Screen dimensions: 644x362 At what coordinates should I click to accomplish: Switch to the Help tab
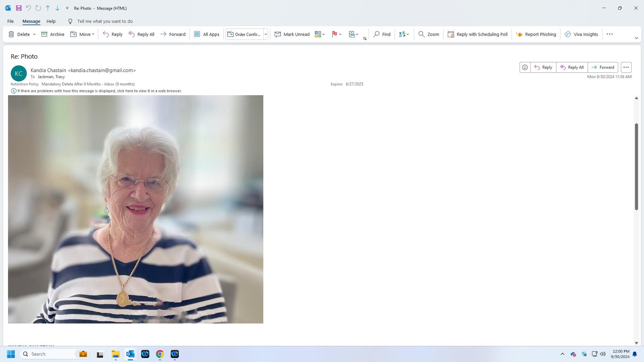(51, 21)
